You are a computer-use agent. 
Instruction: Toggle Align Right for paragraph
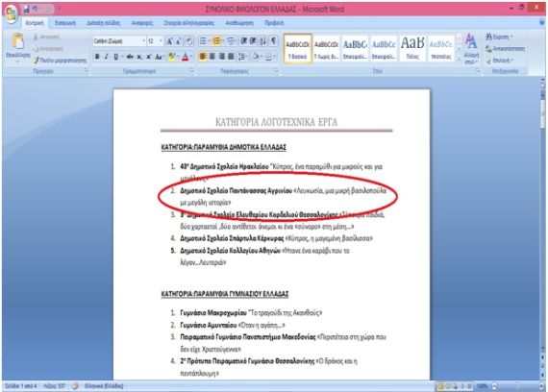click(221, 57)
